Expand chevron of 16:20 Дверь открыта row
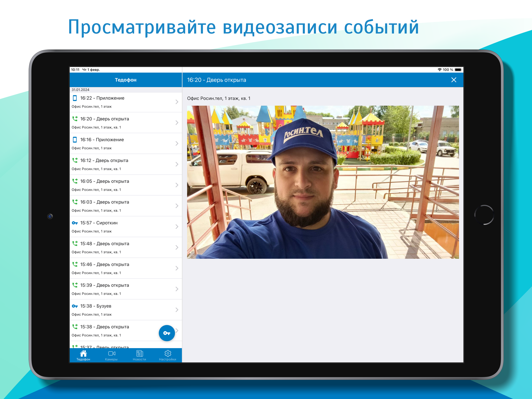This screenshot has width=532, height=399. (x=177, y=123)
